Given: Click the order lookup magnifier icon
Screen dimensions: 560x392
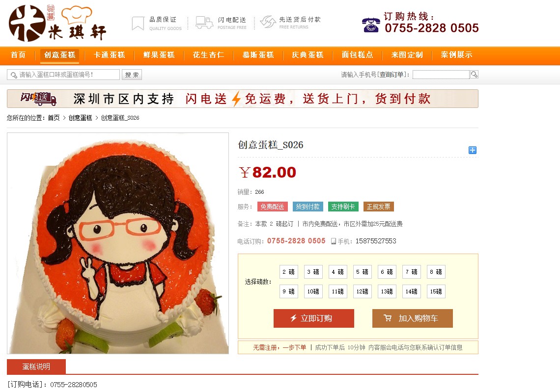Looking at the screenshot, I should click(x=474, y=74).
